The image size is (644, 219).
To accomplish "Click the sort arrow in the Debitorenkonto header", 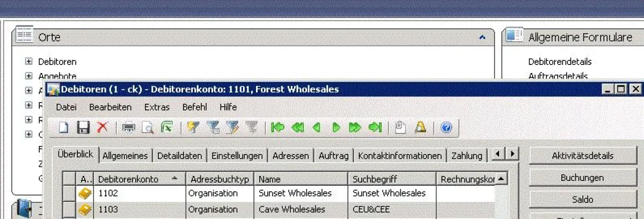I will coord(175,179).
